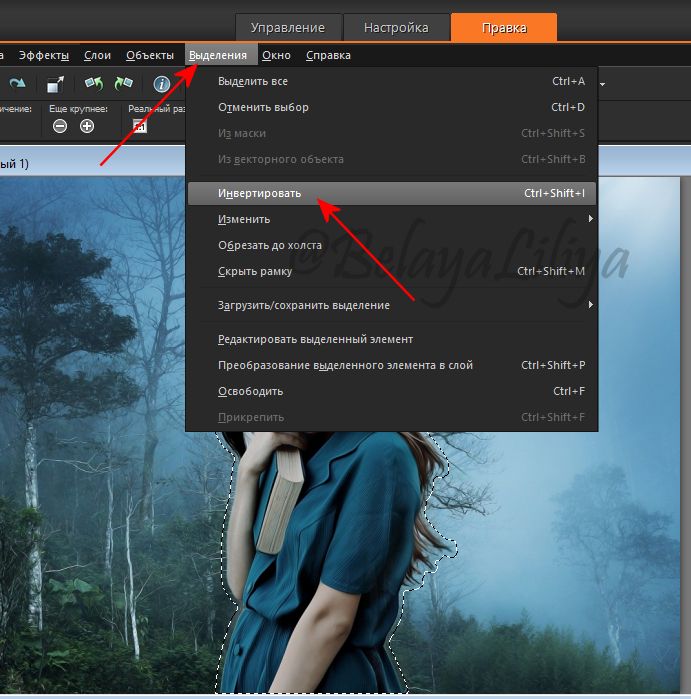Viewport: 691px width, 699px height.
Task: Open the Эффекты menu
Action: [44, 55]
